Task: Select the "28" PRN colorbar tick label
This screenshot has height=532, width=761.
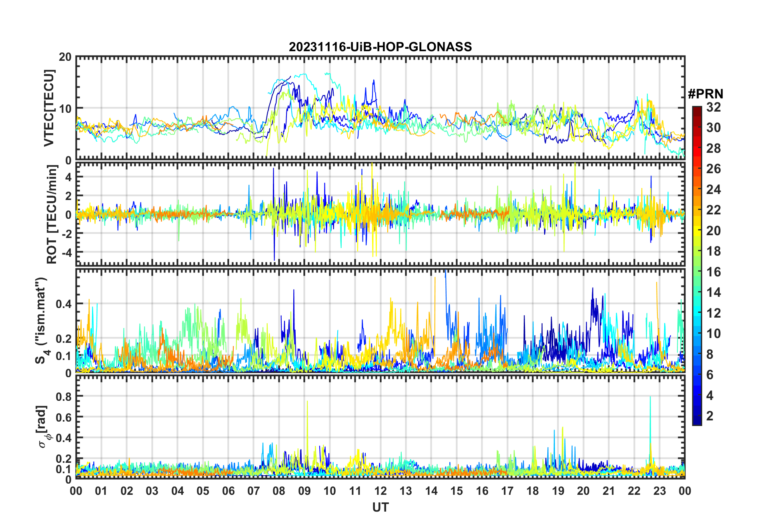Action: point(714,148)
